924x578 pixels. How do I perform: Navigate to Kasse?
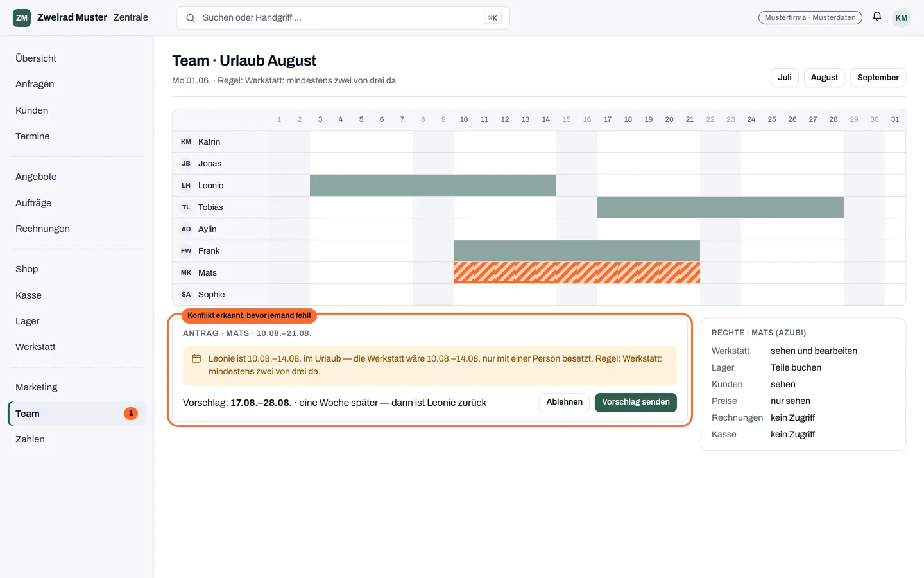(77, 295)
